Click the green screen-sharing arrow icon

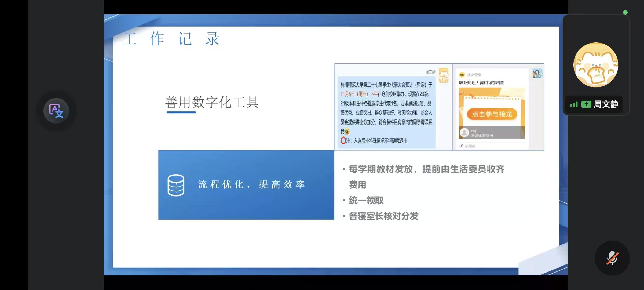(x=586, y=104)
